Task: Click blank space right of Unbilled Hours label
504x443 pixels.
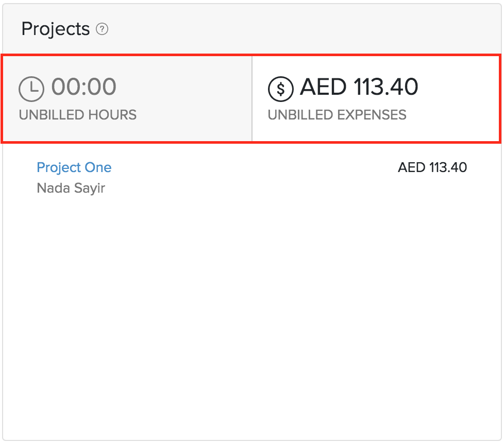Action: (196, 114)
